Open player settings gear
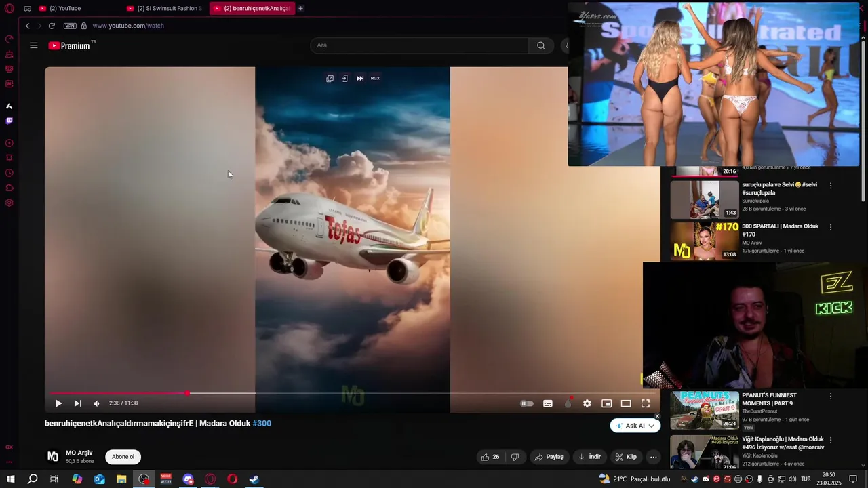The image size is (868, 488). (x=587, y=403)
